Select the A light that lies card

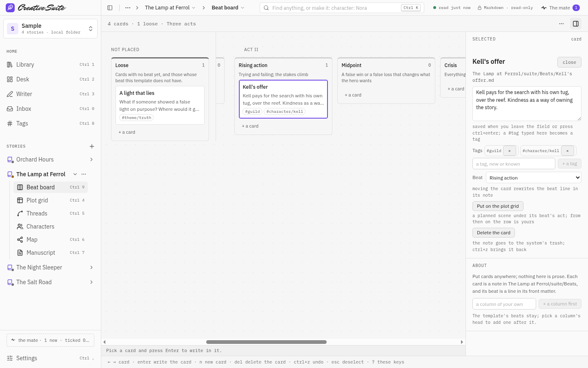coord(160,105)
